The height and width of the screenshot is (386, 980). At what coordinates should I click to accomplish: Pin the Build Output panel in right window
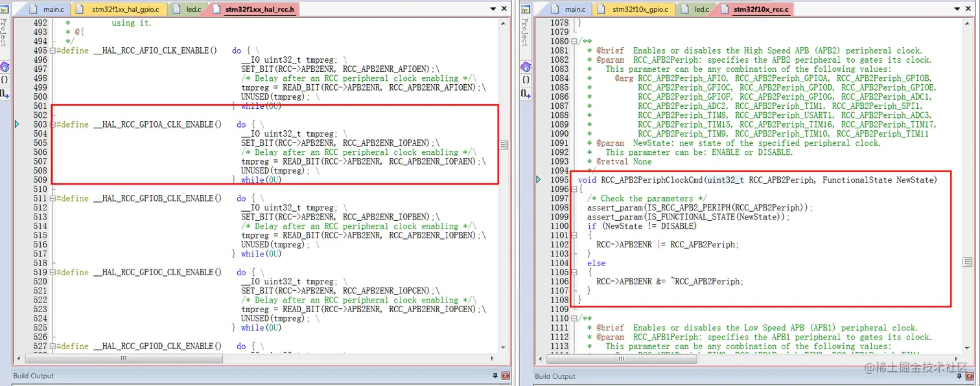coord(958,376)
